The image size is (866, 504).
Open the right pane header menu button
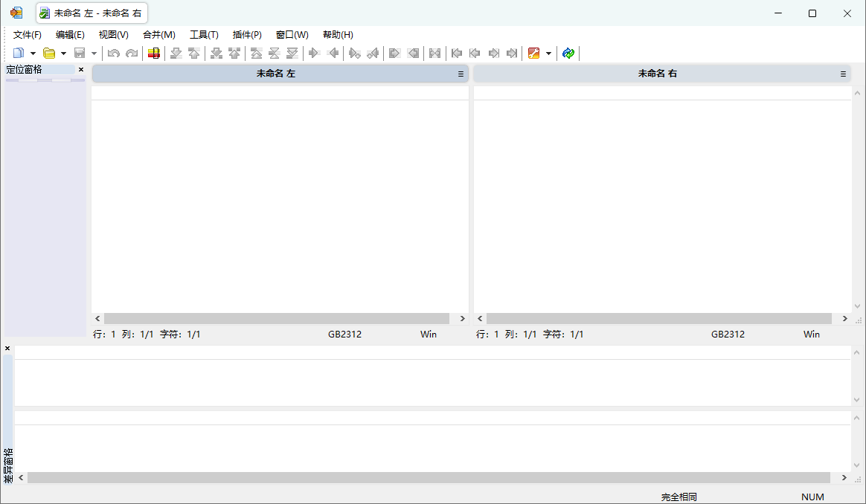[x=843, y=74]
